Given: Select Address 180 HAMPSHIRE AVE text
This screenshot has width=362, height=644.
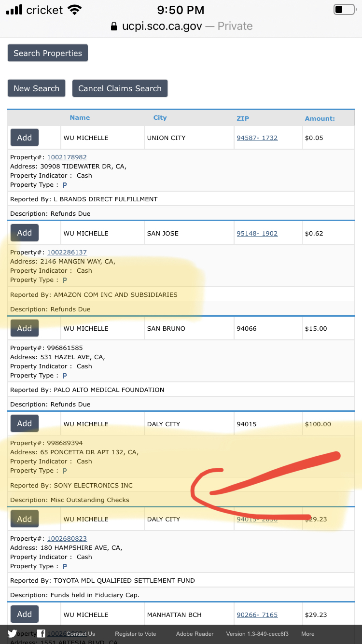Looking at the screenshot, I should click(66, 547).
